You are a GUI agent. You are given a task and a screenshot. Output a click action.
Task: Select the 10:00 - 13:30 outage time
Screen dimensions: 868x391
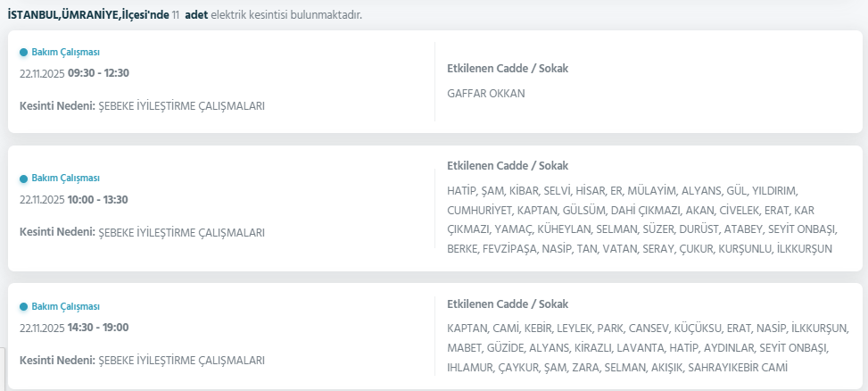97,199
